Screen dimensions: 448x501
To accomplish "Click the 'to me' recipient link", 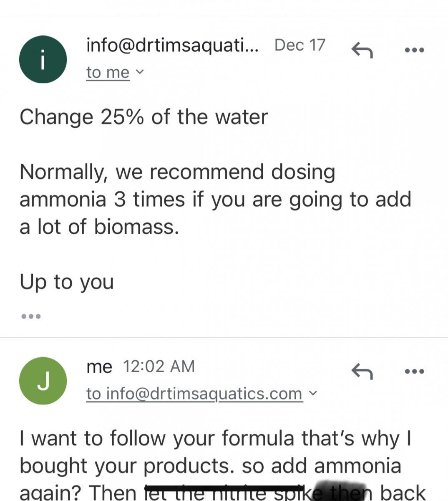I will (108, 72).
